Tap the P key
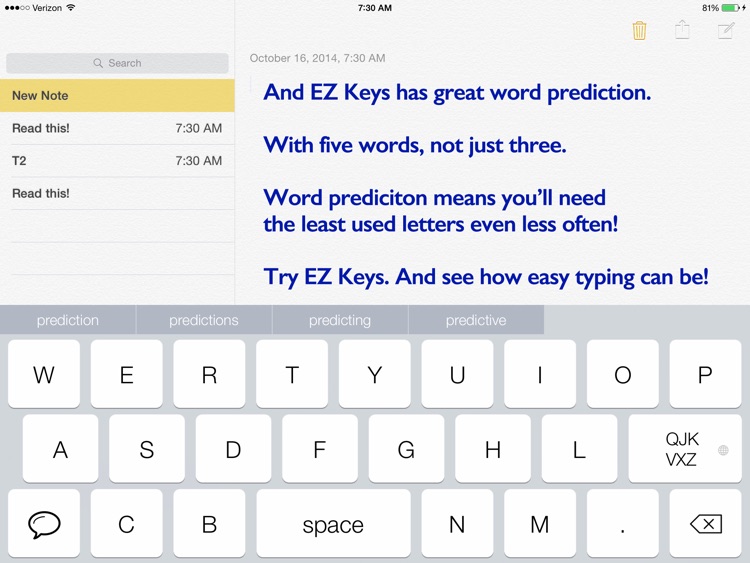The height and width of the screenshot is (563, 750). [706, 375]
